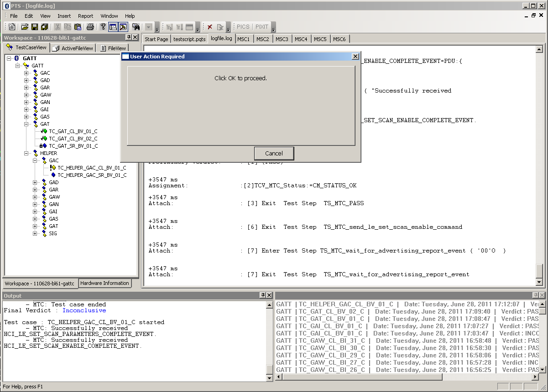
Task: Click the Save All toolbar icon
Action: [x=44, y=27]
